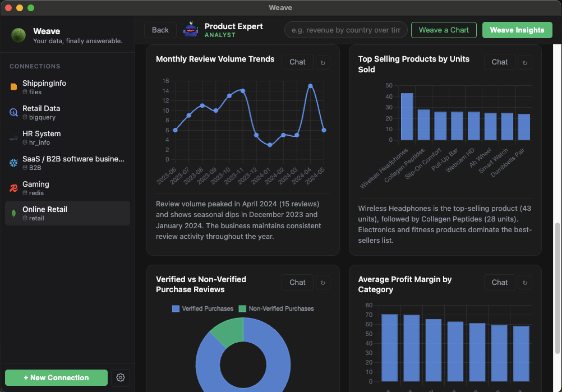
Task: Refresh the Verified vs Non-Verified chart
Action: 323,282
